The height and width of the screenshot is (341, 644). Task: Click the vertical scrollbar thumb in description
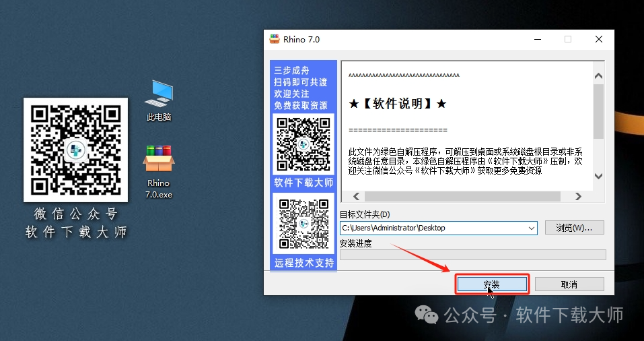(598, 111)
